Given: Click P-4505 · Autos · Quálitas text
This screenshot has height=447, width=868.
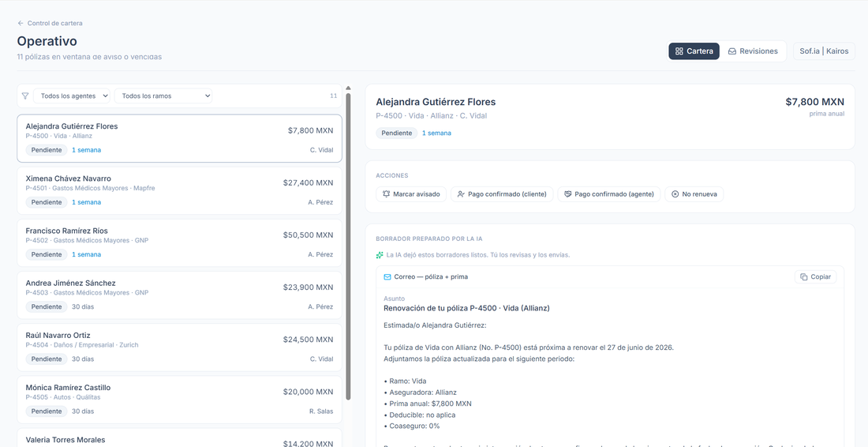Looking at the screenshot, I should pyautogui.click(x=63, y=397).
